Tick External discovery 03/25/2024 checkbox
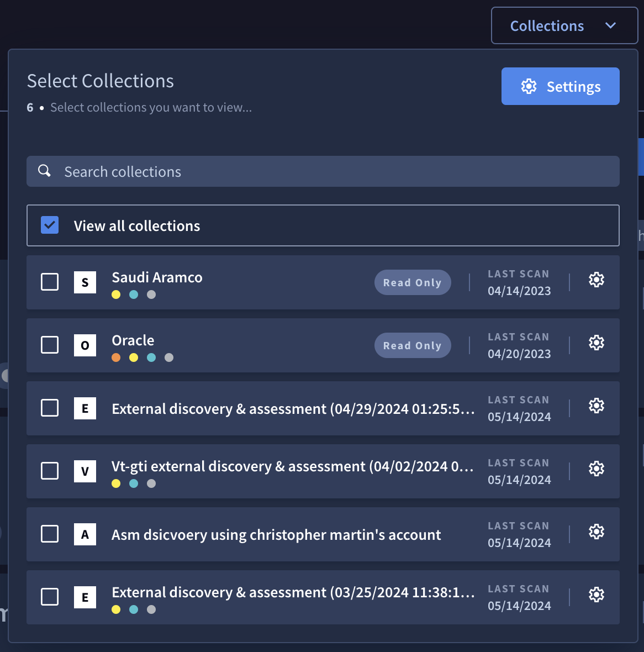This screenshot has width=644, height=652. [x=50, y=597]
